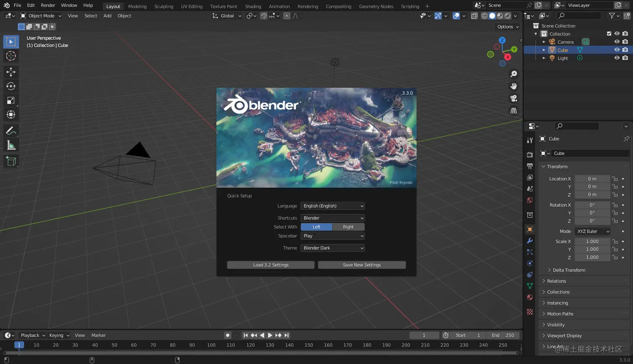Open the Spacebar dropdown
This screenshot has height=364, width=633.
coord(332,236)
